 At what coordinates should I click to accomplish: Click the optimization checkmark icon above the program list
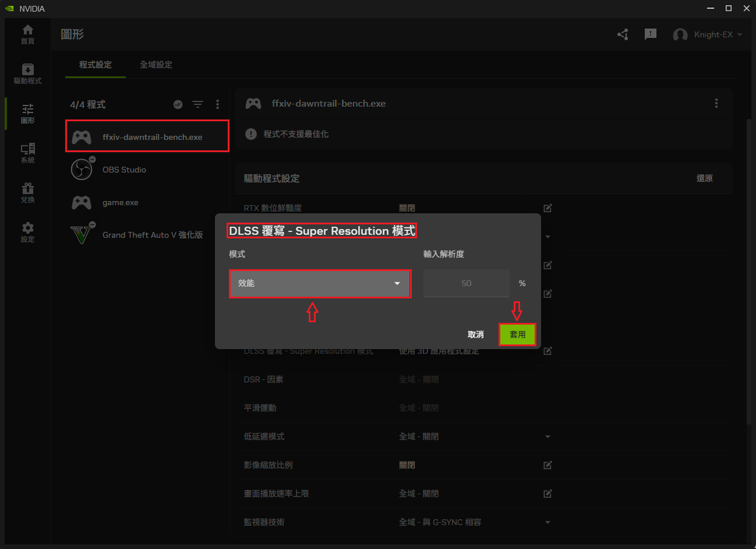click(178, 105)
